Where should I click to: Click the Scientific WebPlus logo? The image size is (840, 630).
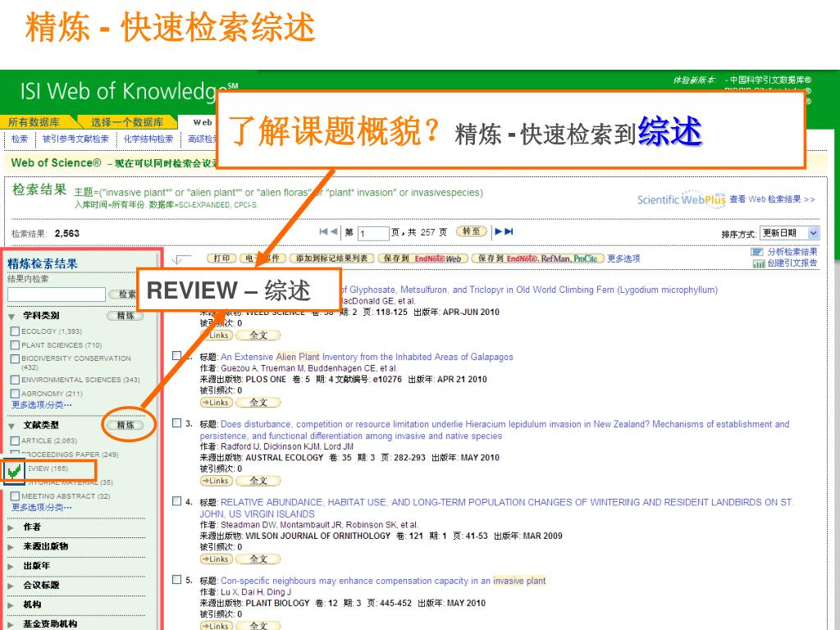pos(681,199)
